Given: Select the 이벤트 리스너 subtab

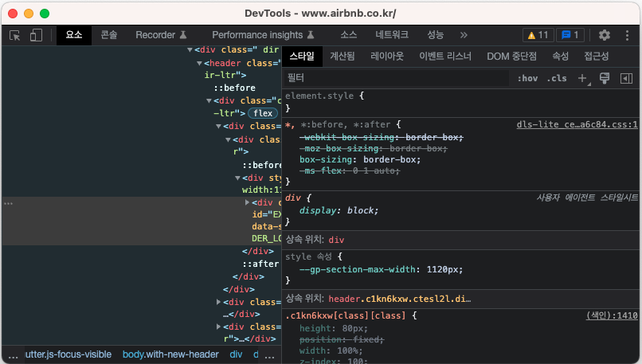Looking at the screenshot, I should click(445, 56).
